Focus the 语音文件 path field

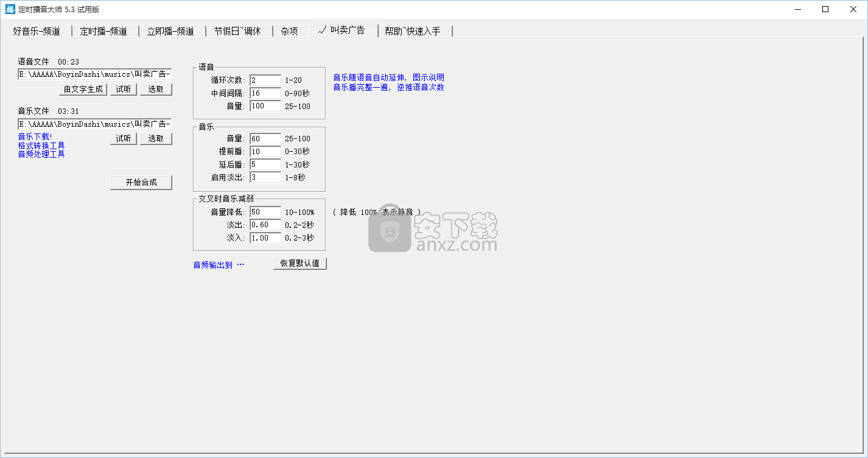pyautogui.click(x=94, y=74)
